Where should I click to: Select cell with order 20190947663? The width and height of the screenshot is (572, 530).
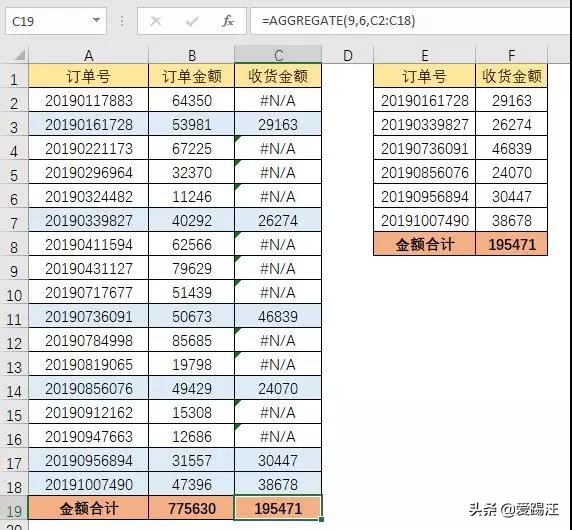point(89,437)
